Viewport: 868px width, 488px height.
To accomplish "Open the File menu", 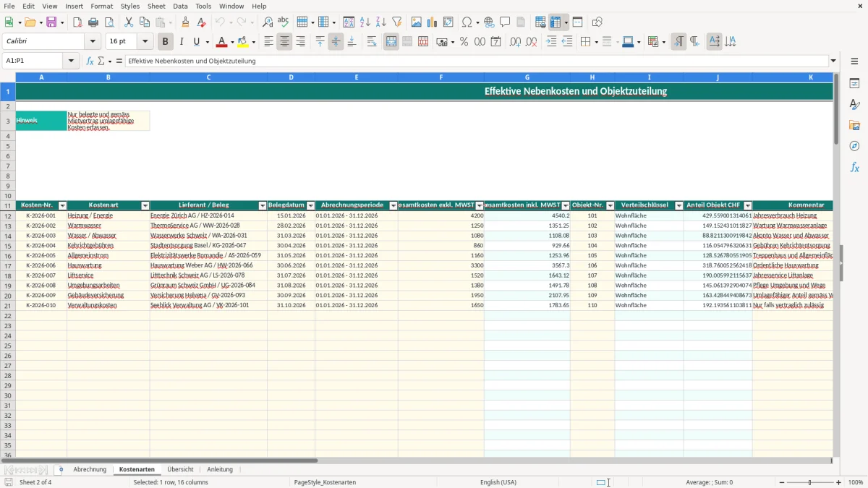I will click(x=9, y=6).
